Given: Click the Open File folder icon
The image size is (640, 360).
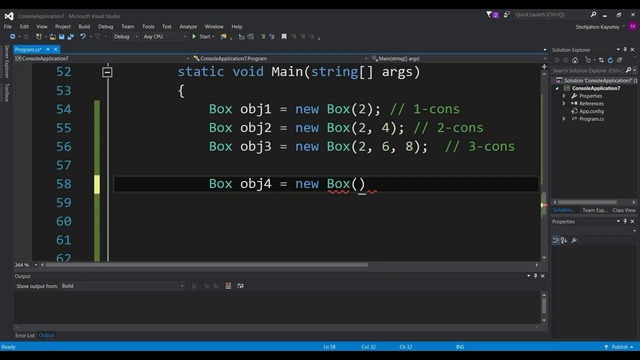Looking at the screenshot, I should pyautogui.click(x=53, y=37).
